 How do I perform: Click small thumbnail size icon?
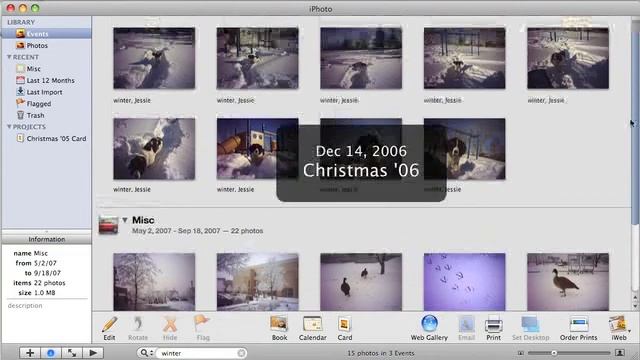point(520,353)
